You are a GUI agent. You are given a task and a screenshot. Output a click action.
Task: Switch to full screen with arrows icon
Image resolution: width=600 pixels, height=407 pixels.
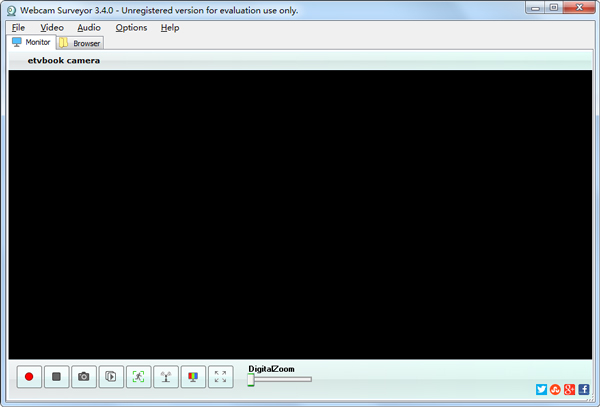coord(220,377)
